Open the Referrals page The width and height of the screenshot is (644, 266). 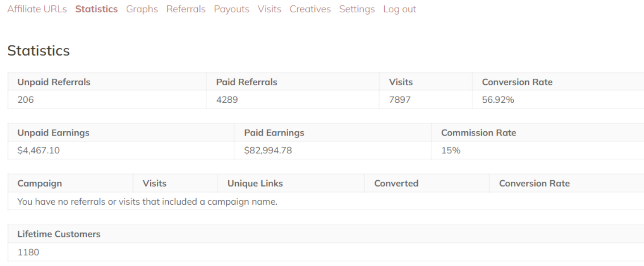tap(186, 9)
